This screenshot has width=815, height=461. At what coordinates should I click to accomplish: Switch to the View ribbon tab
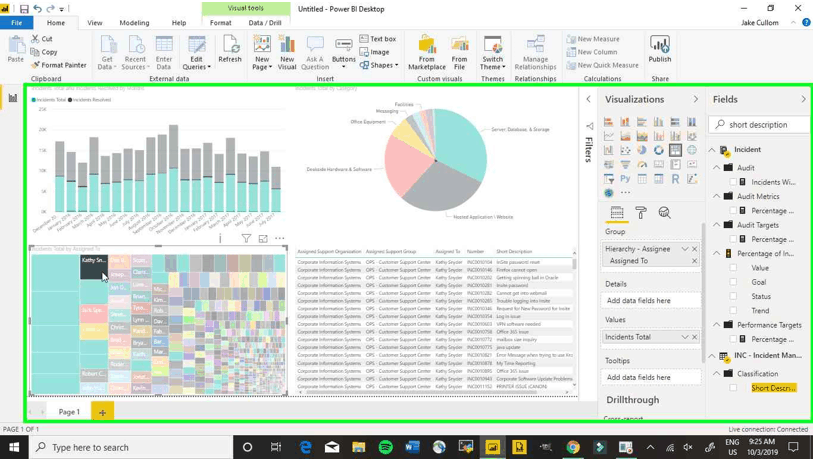[95, 23]
